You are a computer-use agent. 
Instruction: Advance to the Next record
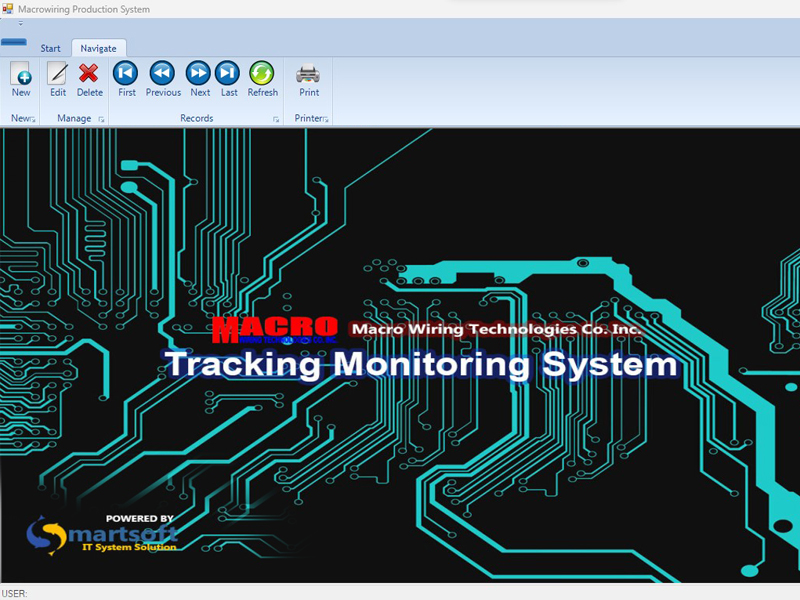[199, 74]
